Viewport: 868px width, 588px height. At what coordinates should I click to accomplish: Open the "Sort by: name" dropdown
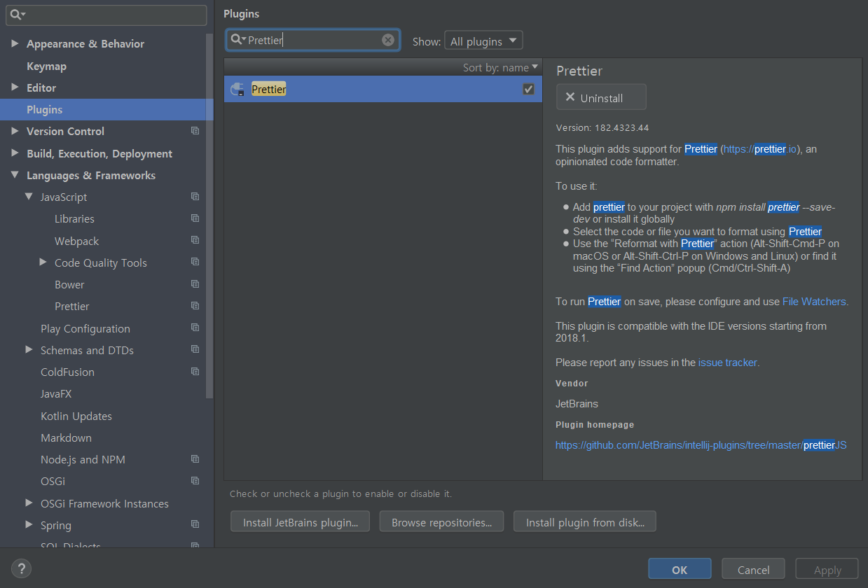pyautogui.click(x=500, y=66)
